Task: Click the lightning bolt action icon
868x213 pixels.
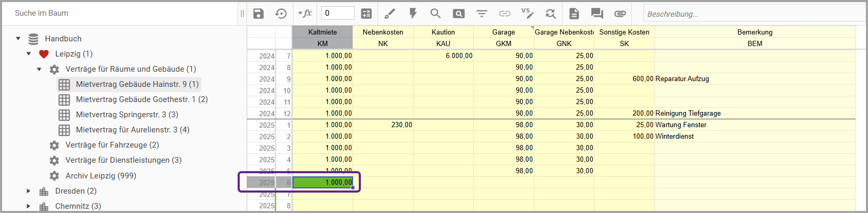Action: (413, 14)
